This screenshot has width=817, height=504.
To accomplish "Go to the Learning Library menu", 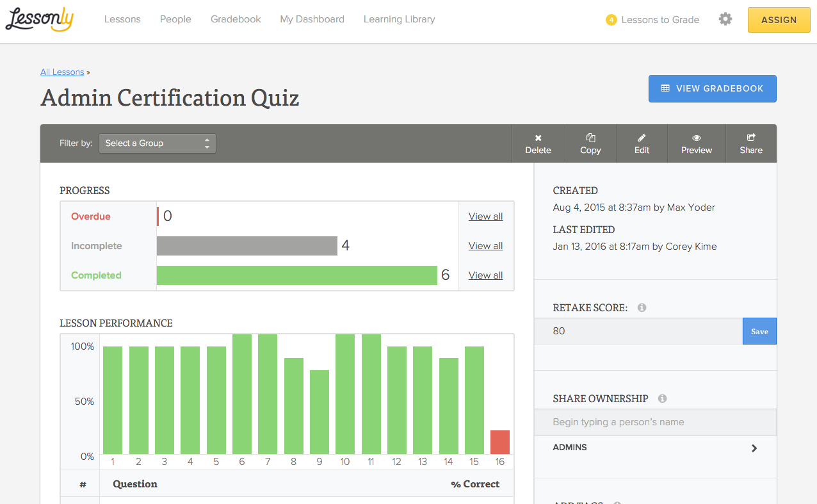I will (x=399, y=19).
